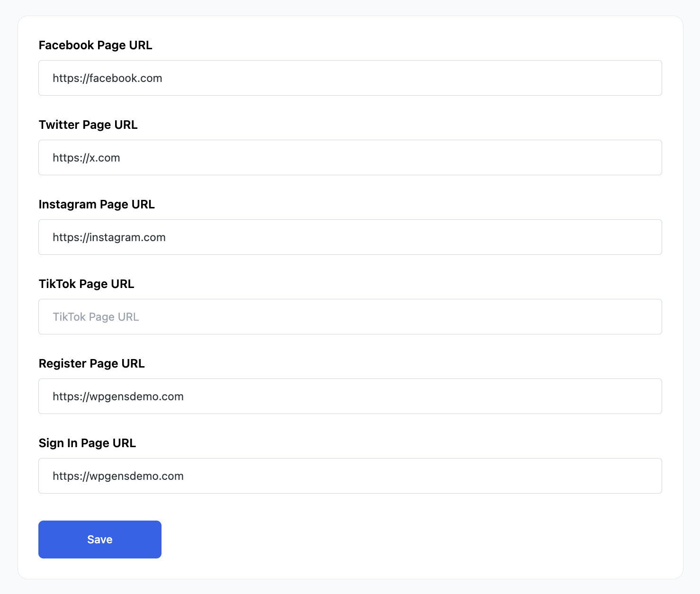The image size is (700, 594).
Task: Click the Save button label text
Action: 99,539
